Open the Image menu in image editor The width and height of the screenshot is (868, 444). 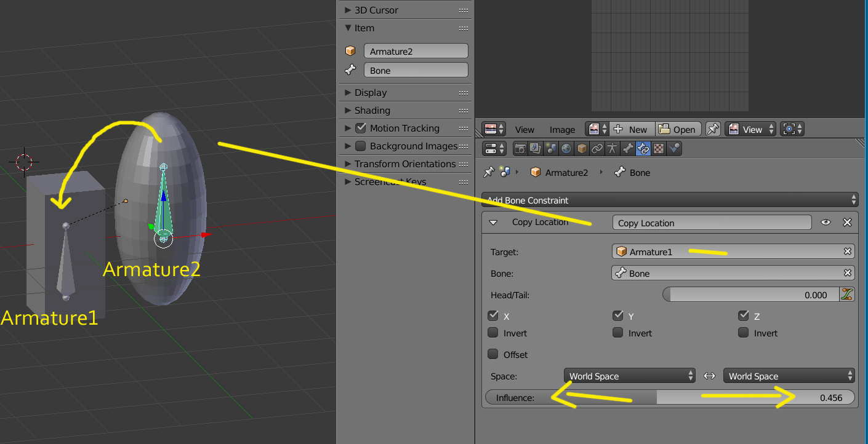coord(562,130)
